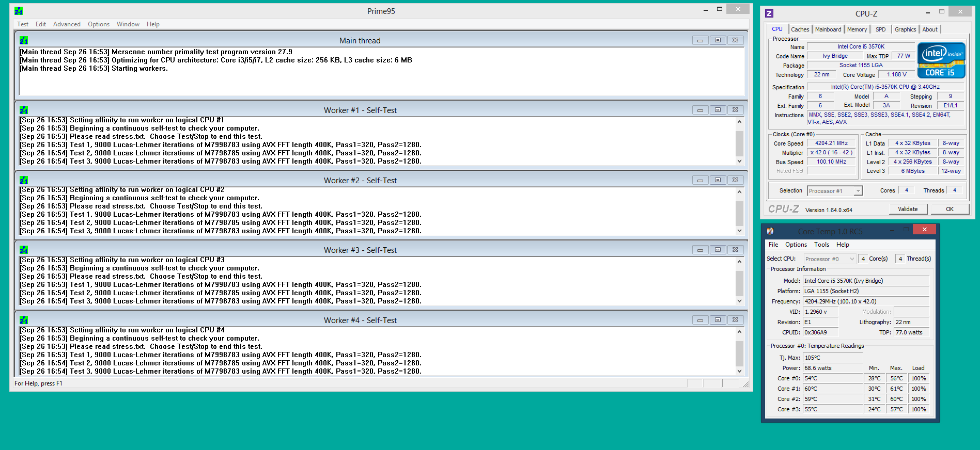The height and width of the screenshot is (450, 980).
Task: Open the Edit menu in Prime95
Action: [x=41, y=24]
